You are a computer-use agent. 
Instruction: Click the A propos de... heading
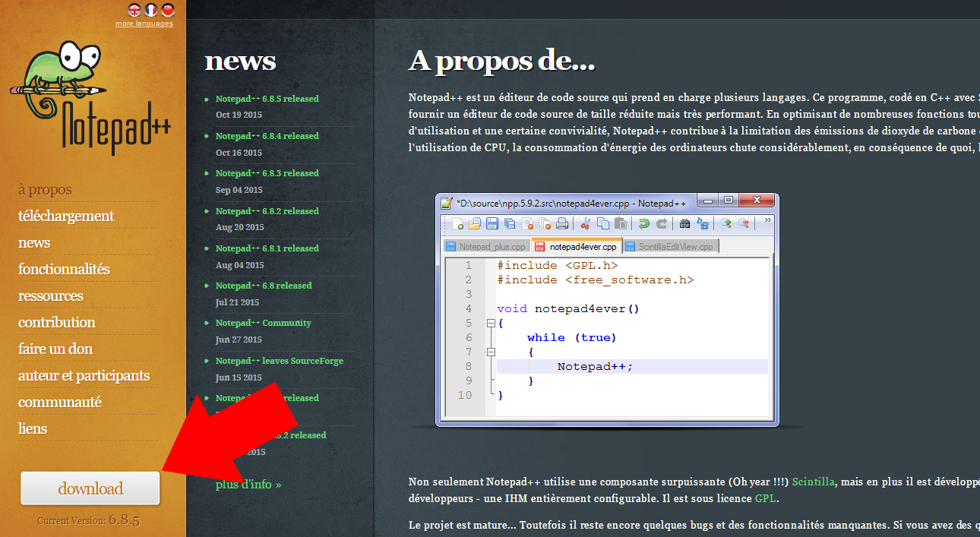click(501, 61)
